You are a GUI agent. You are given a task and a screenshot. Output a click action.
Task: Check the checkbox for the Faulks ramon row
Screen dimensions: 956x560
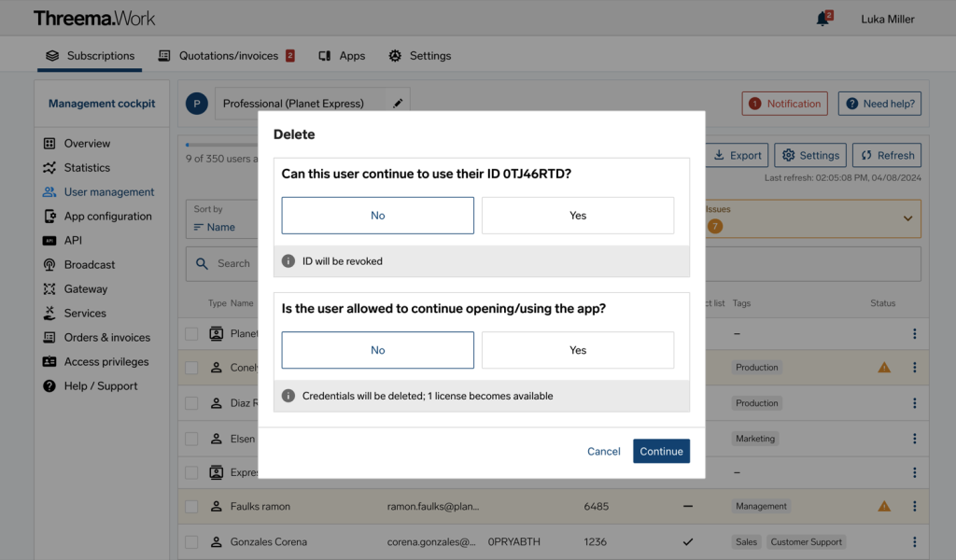click(x=191, y=506)
